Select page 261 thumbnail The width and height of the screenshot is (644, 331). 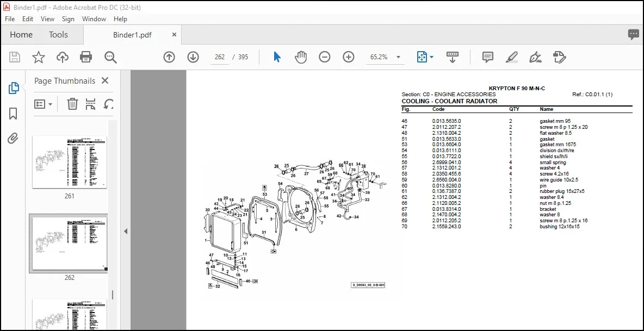[70, 163]
